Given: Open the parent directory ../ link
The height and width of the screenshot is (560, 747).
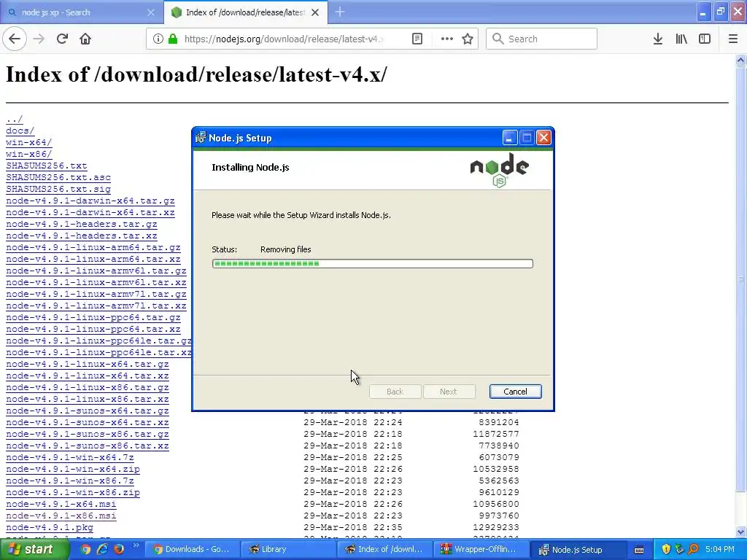Looking at the screenshot, I should (15, 119).
